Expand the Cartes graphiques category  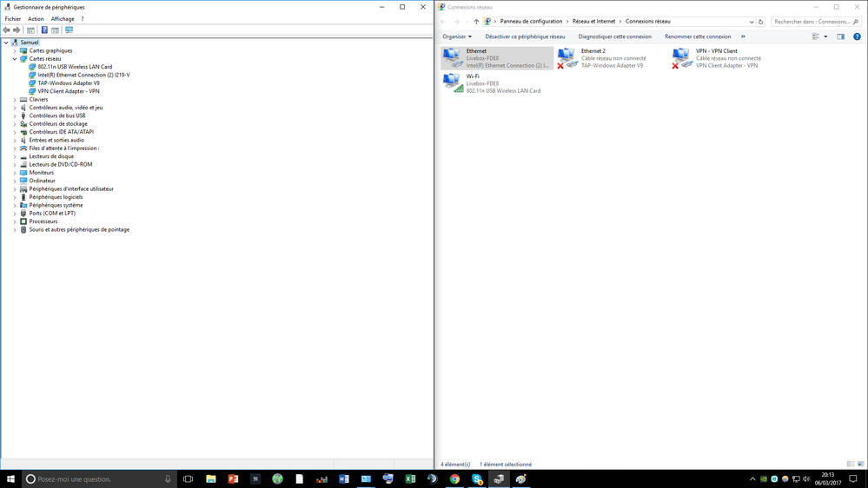[15, 50]
